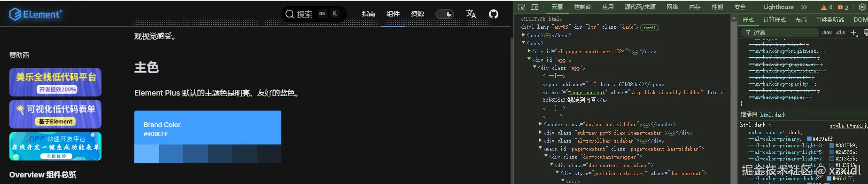Show more DevTools tabs with the chevron

pyautogui.click(x=804, y=7)
